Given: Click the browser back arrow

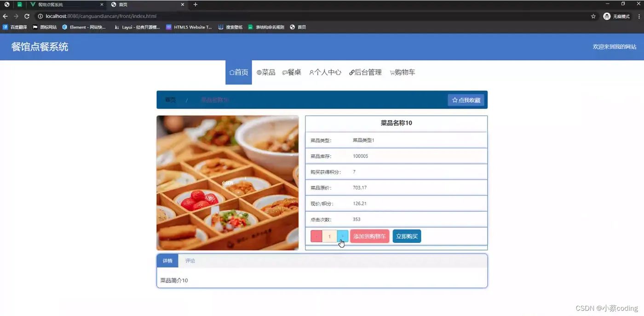Looking at the screenshot, I should pyautogui.click(x=6, y=16).
